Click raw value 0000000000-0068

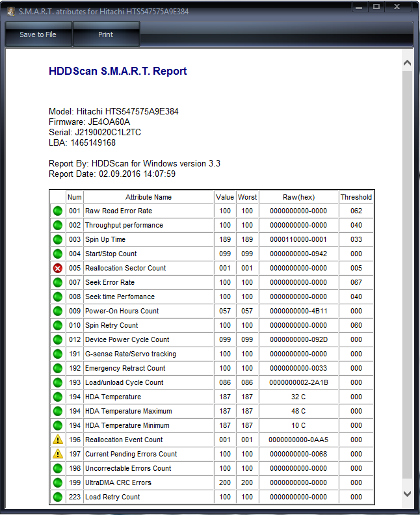pos(298,454)
